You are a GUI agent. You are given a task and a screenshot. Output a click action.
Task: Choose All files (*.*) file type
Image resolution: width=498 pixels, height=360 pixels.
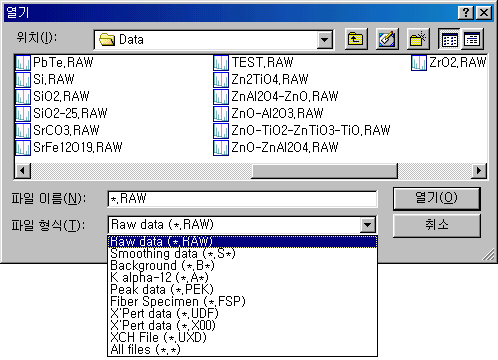point(242,350)
